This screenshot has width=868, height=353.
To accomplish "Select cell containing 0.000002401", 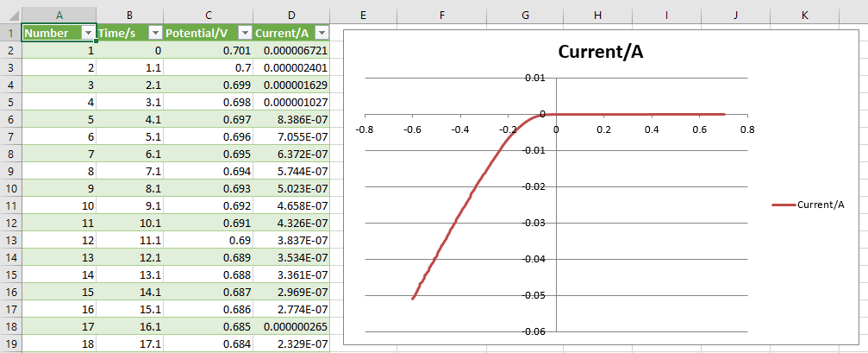I will point(290,67).
